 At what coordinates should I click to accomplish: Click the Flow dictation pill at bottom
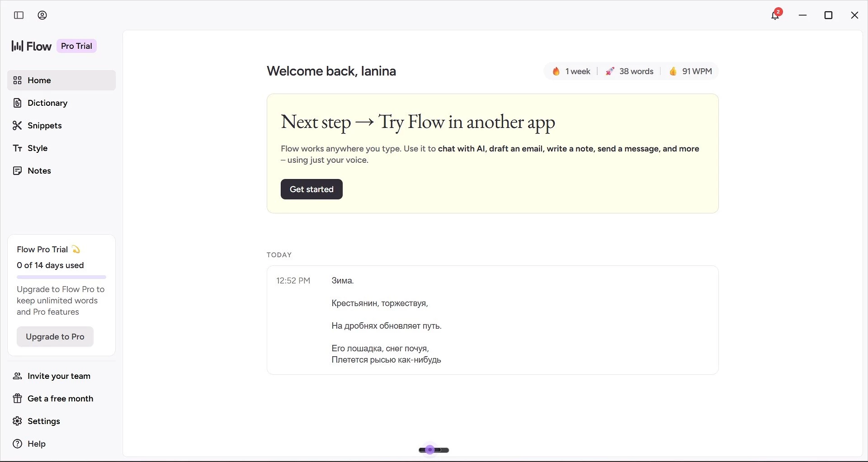pyautogui.click(x=434, y=450)
